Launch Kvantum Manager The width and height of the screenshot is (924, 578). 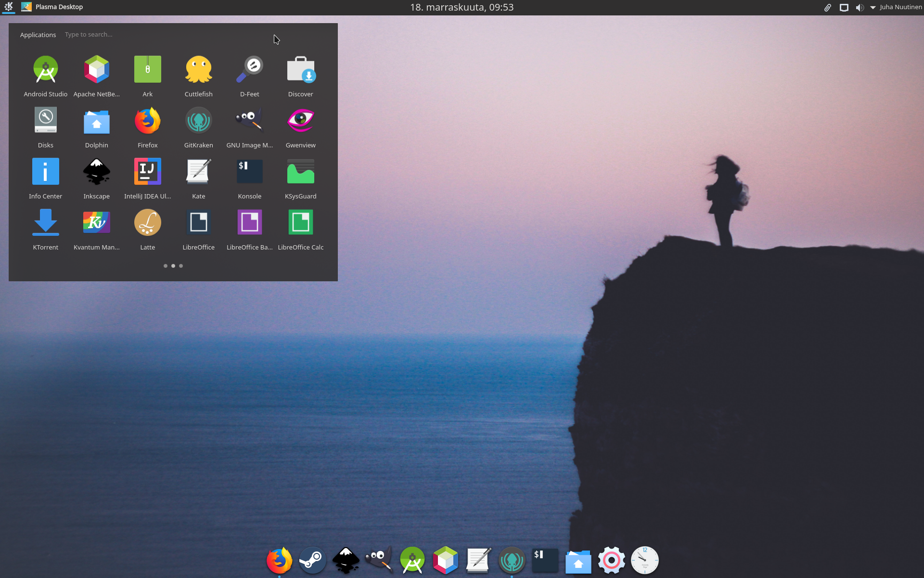[97, 229]
